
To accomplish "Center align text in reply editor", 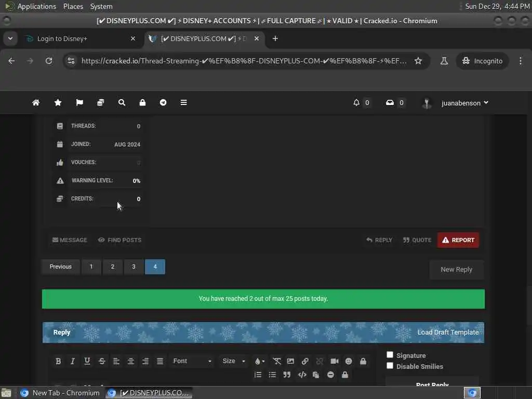I will coord(130,361).
